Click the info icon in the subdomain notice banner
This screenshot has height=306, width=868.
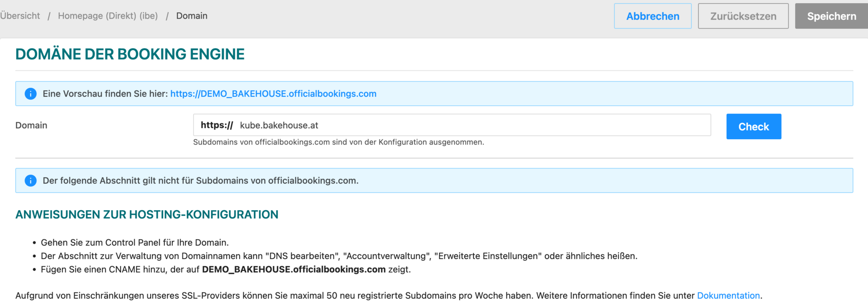30,180
